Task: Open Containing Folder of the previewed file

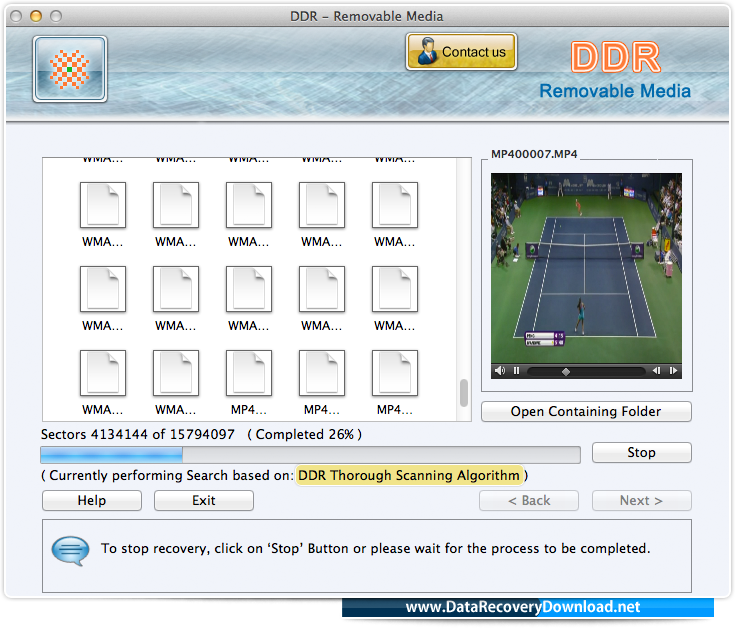Action: [586, 411]
